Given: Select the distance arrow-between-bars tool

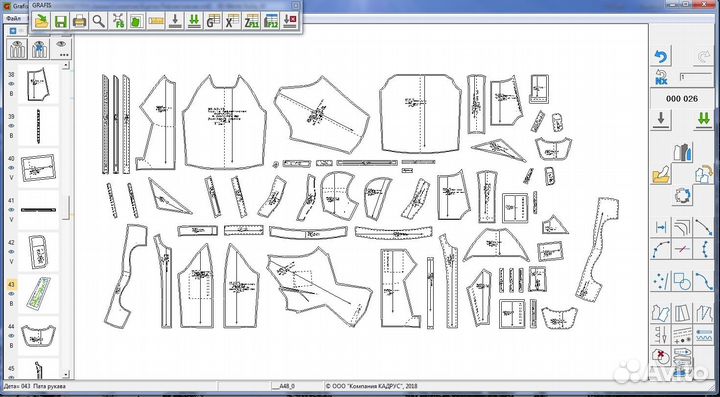Looking at the screenshot, I should 661,227.
